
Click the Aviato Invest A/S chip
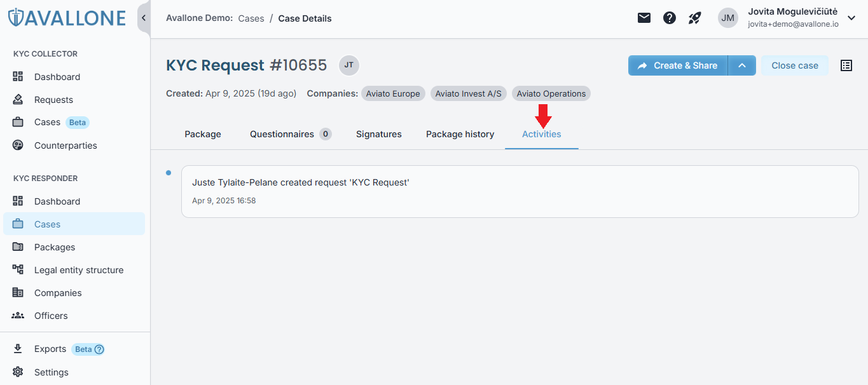click(469, 93)
